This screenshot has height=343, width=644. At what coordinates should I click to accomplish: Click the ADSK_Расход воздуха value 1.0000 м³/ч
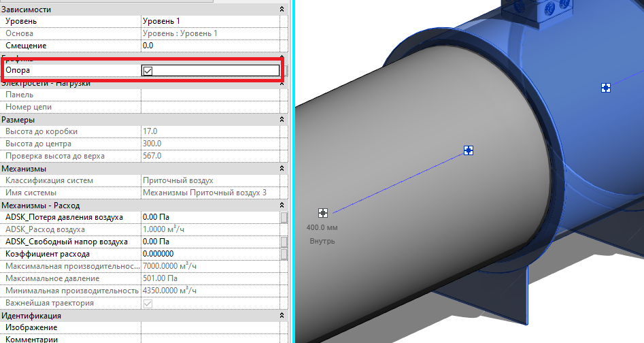point(210,229)
